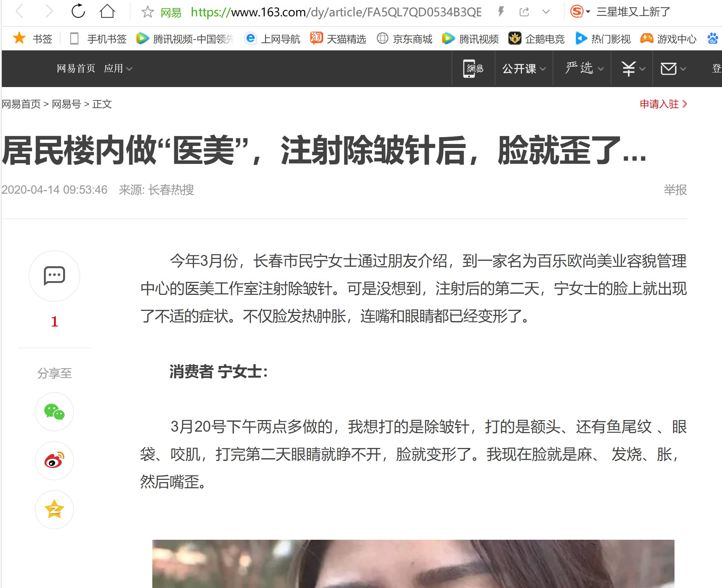Screen dimensions: 722x588
Task: Click the source 长春热搜
Action: pyautogui.click(x=171, y=190)
